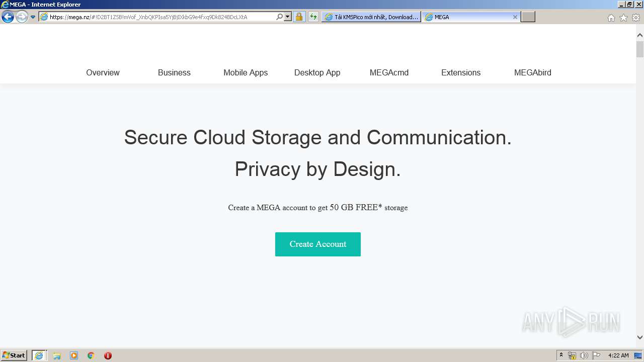Open Favorites star icon
Screen dimensions: 644x362
(x=623, y=18)
